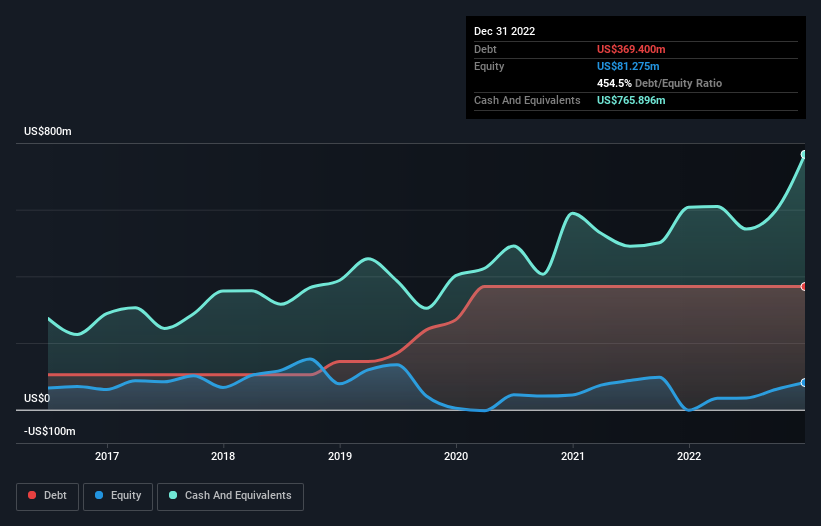Image resolution: width=821 pixels, height=526 pixels.
Task: Click the red dot in Debt legend
Action: click(x=32, y=495)
